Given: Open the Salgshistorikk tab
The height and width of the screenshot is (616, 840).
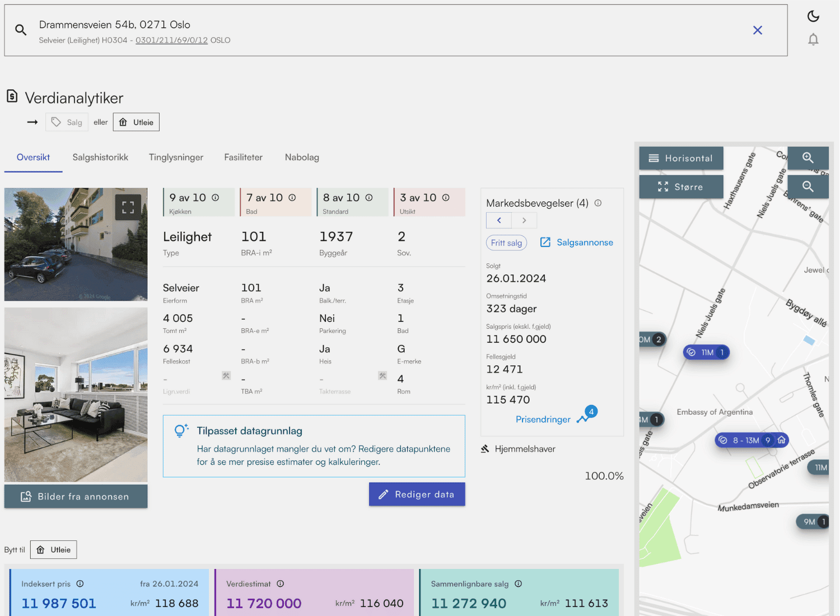Looking at the screenshot, I should (x=100, y=157).
